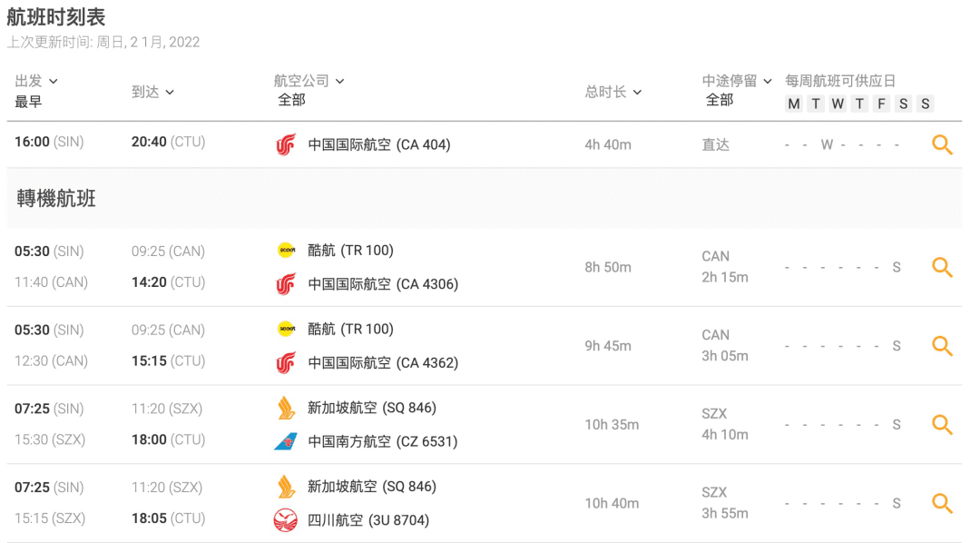Viewport: 980px width, 543px height.
Task: Click magnifier for CA 4362 itinerary
Action: [x=942, y=346]
